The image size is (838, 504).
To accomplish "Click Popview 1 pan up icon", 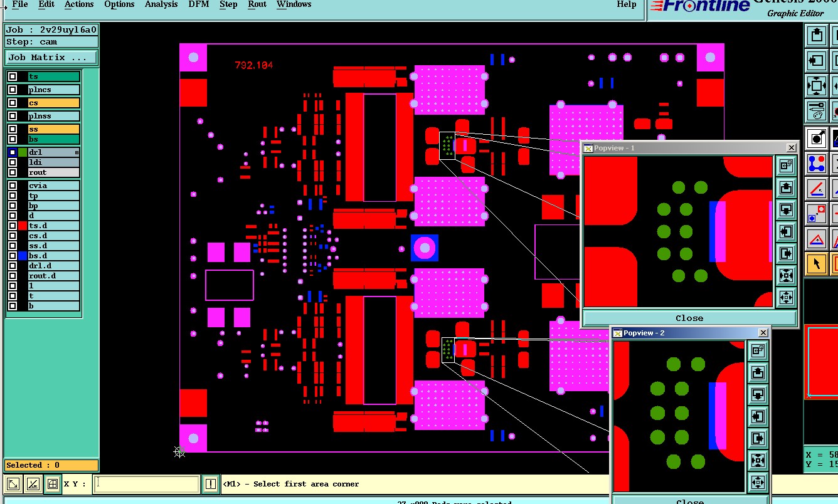I will point(786,187).
